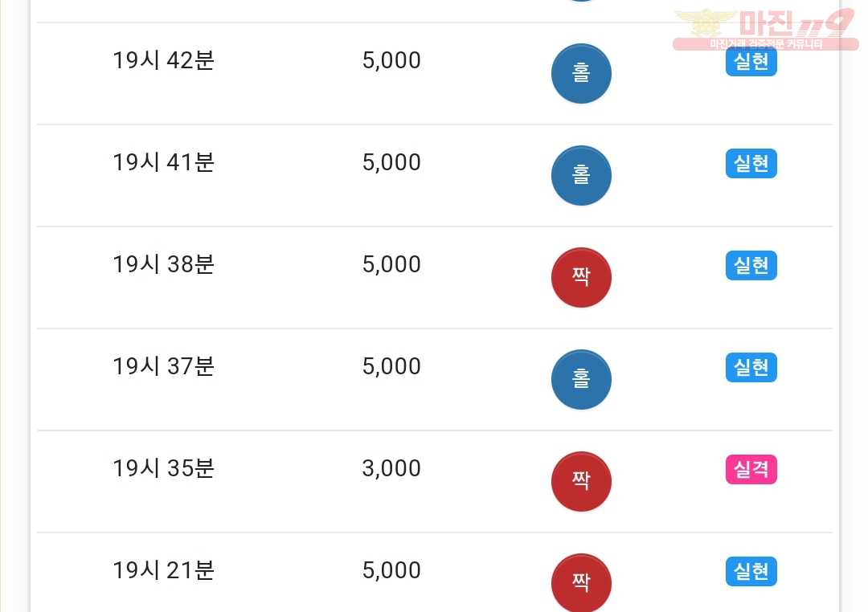Click the red 짝 circle for 19시 21분
This screenshot has width=868, height=612.
581,582
